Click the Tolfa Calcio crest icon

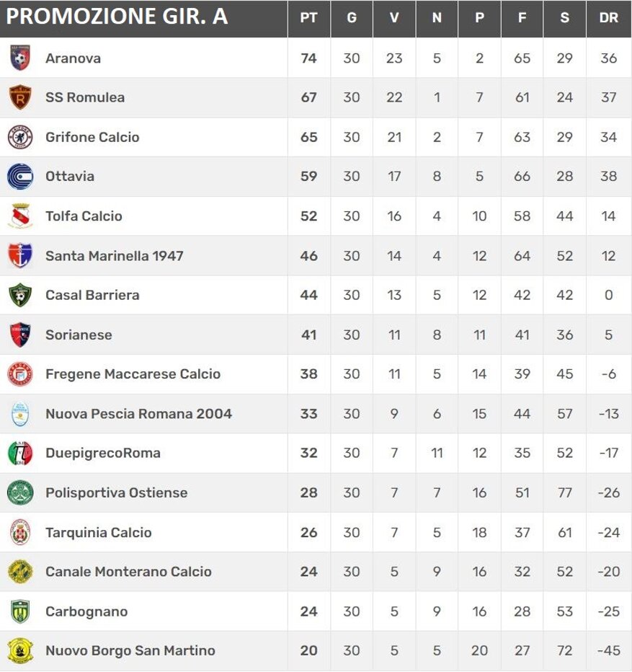[x=20, y=216]
